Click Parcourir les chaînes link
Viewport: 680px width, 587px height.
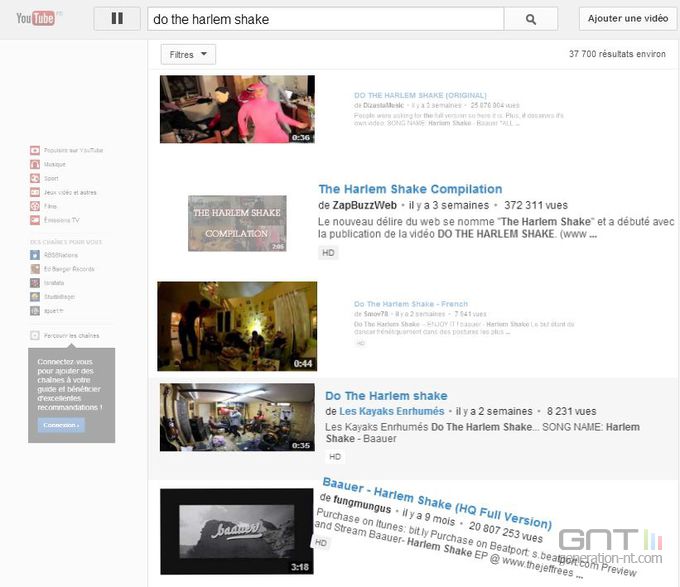click(x=72, y=336)
